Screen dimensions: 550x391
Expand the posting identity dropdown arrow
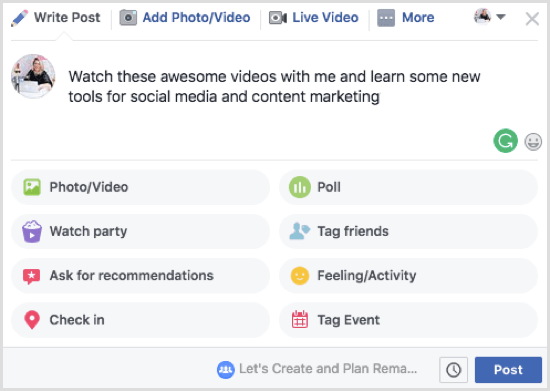[501, 17]
